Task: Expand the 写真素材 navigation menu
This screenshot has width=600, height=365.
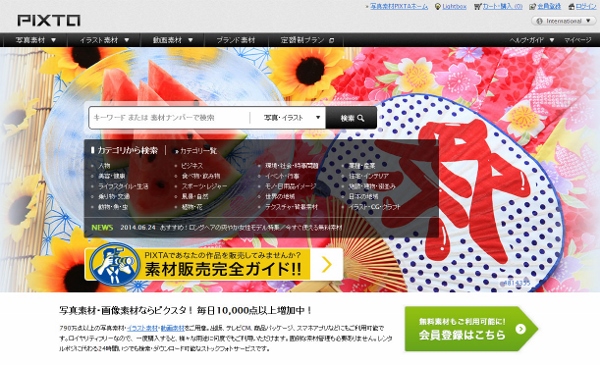Action: (x=36, y=40)
